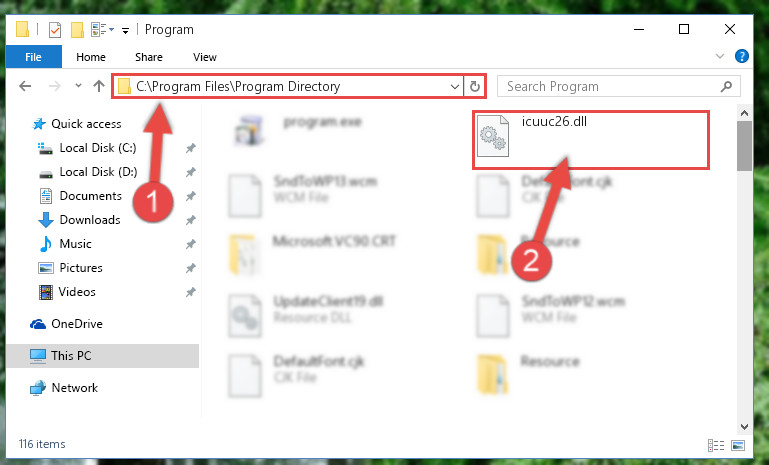Switch to large icons view in status bar
Viewport: 769px width, 465px height.
pyautogui.click(x=738, y=445)
